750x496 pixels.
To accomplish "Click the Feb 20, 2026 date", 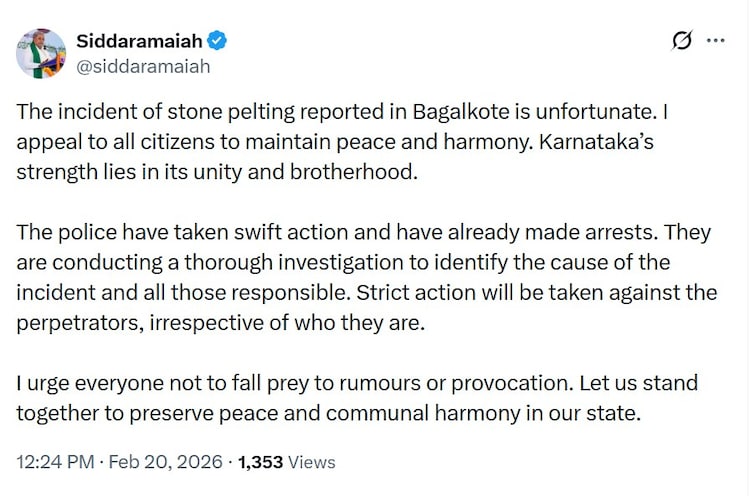I will (x=165, y=462).
